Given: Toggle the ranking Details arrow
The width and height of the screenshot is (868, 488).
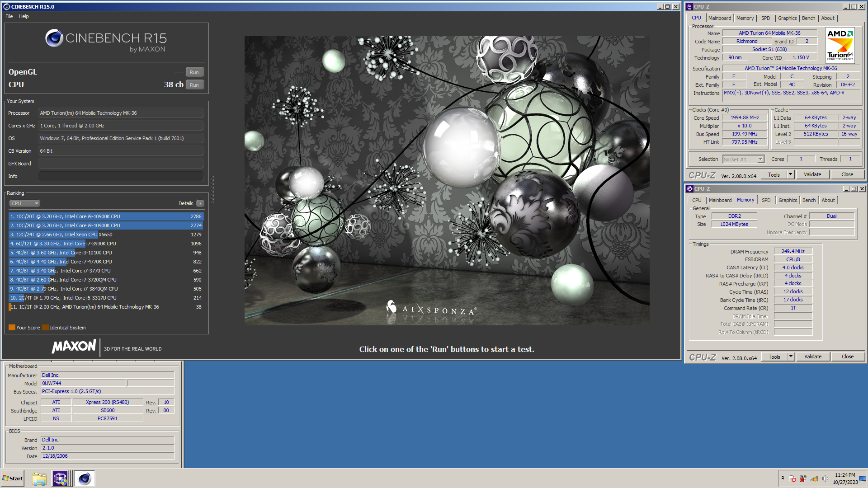Looking at the screenshot, I should [200, 203].
